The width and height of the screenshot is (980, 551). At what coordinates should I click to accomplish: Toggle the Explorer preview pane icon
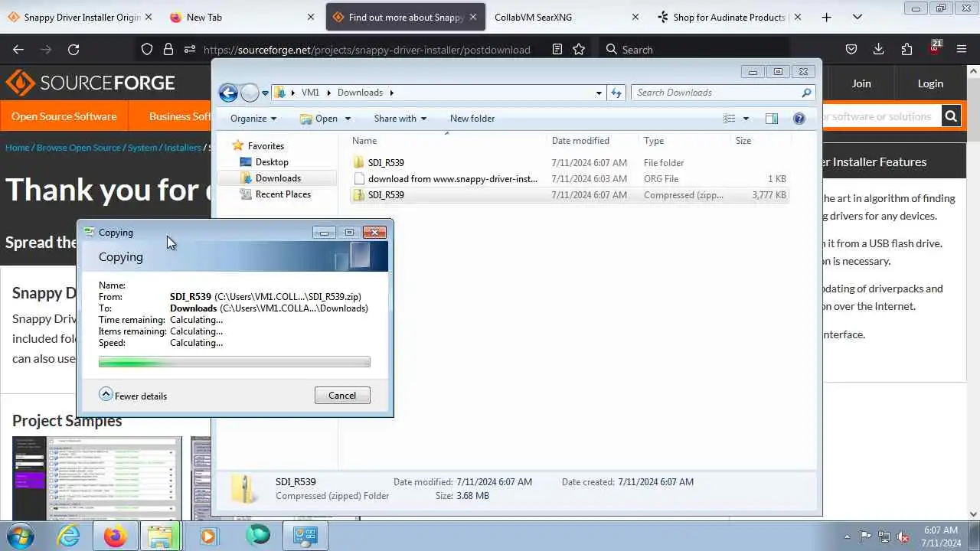coord(772,119)
